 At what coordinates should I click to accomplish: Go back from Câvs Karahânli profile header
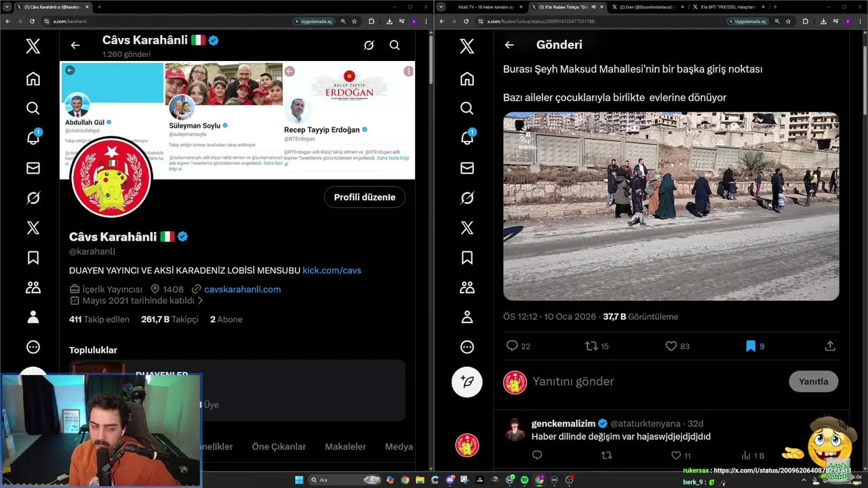click(75, 45)
